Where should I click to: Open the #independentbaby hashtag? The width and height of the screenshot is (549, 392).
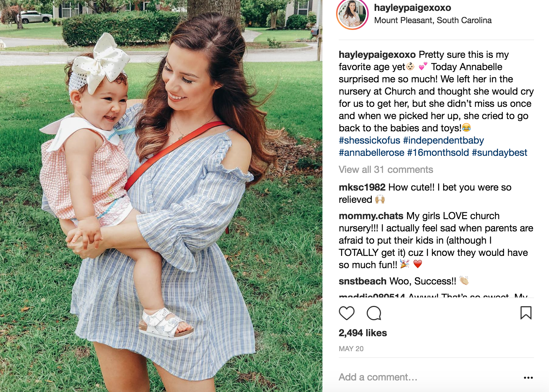pyautogui.click(x=443, y=140)
